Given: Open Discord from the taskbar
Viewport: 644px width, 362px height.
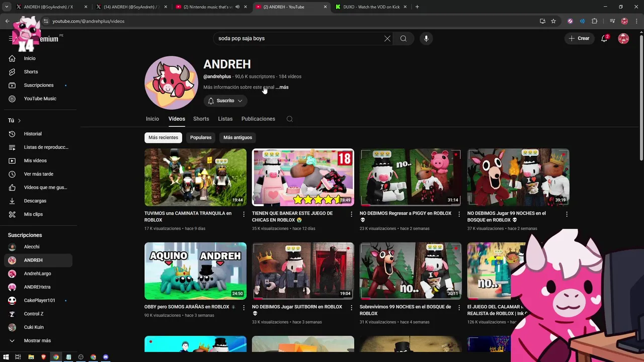Looking at the screenshot, I should pos(106,357).
